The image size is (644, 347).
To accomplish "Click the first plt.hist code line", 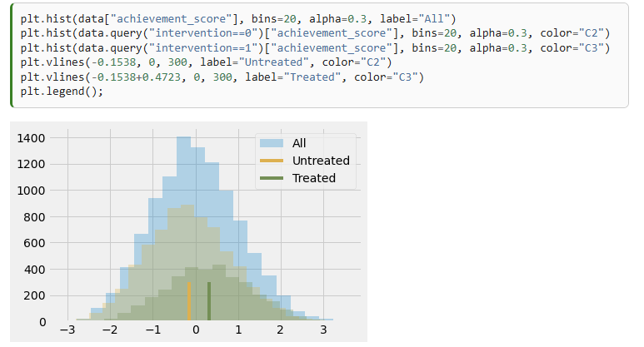I will click(x=238, y=19).
